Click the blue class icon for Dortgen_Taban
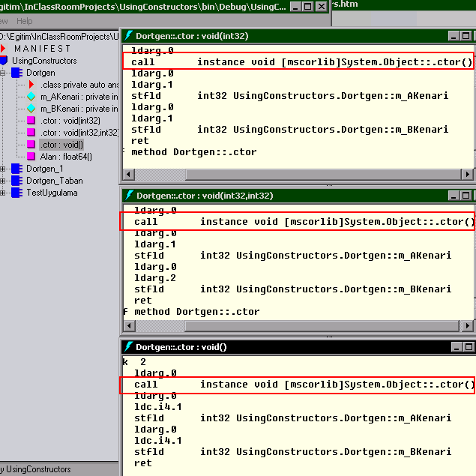Viewport: 476px width, 476px height. 16,181
